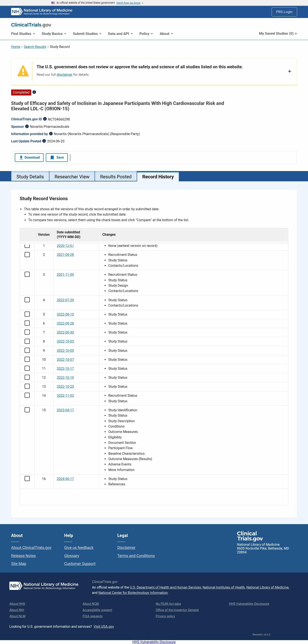Open the Find Studies dropdown menu
The height and width of the screenshot is (644, 308).
pyautogui.click(x=23, y=34)
